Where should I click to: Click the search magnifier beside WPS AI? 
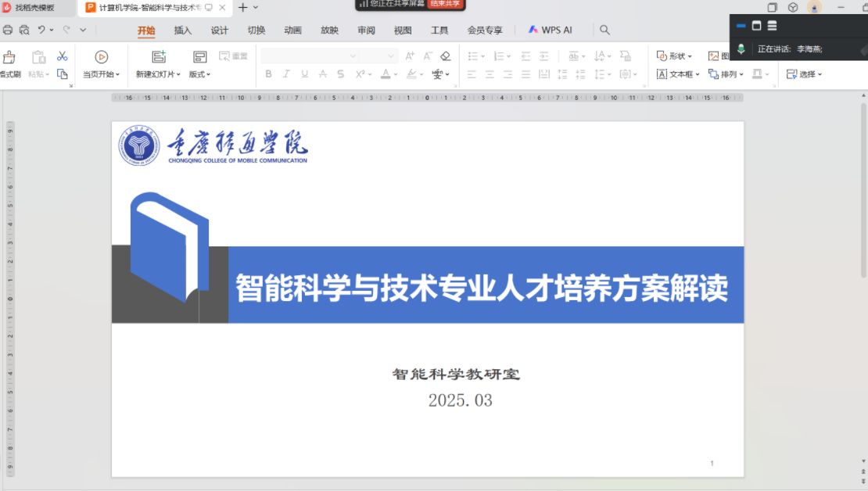(604, 30)
